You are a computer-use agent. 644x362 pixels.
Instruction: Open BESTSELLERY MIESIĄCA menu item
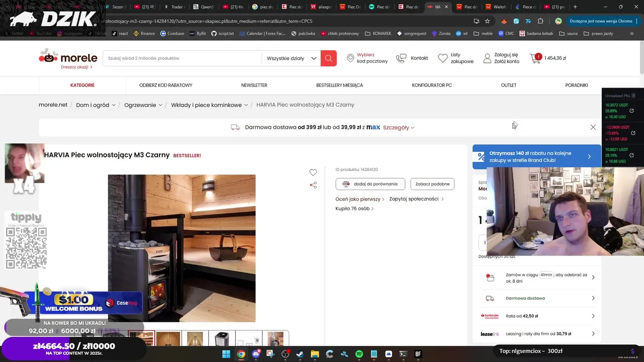(x=340, y=85)
